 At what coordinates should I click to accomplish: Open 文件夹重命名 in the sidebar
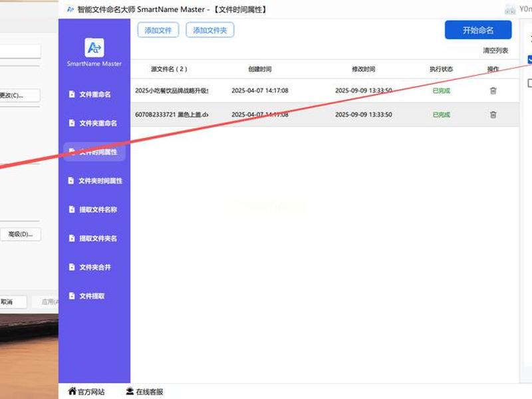pyautogui.click(x=93, y=123)
